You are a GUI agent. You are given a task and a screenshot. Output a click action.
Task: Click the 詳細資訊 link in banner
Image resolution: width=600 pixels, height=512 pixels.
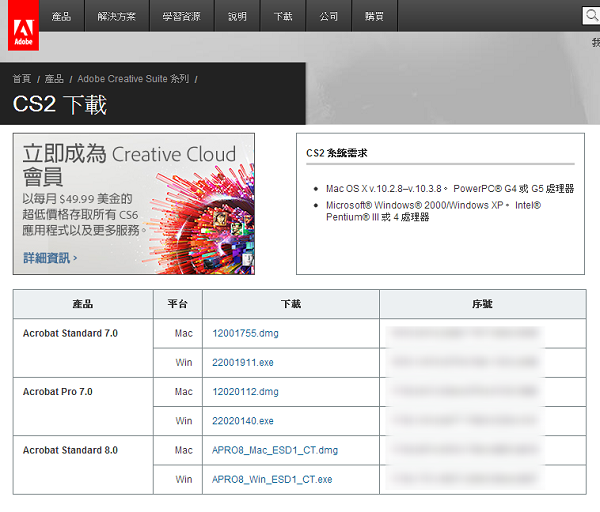(50, 258)
